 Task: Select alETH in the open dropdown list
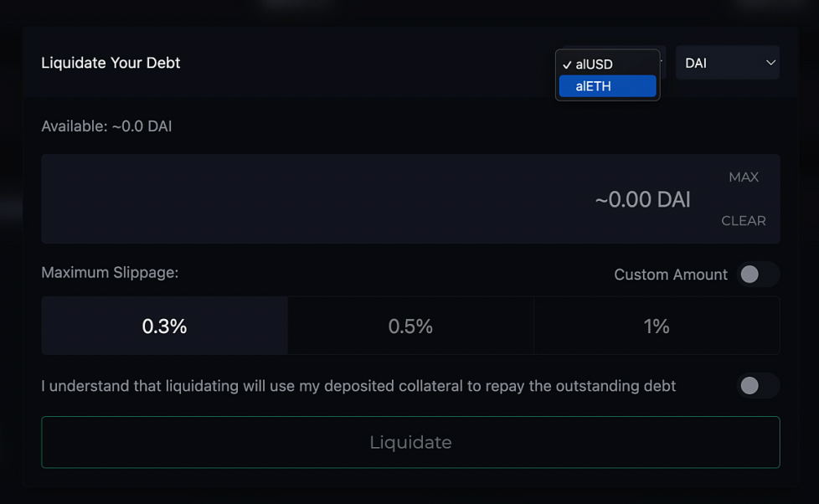pos(607,86)
